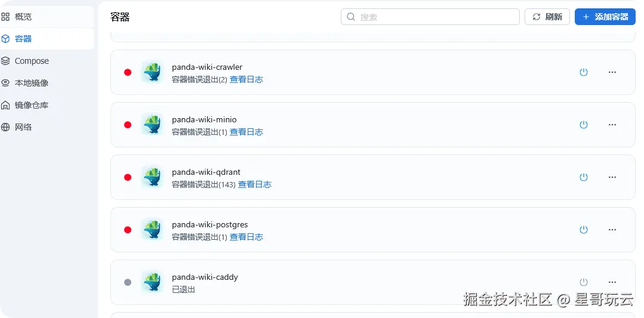This screenshot has width=644, height=318.
Task: Open more options for panda-wiki-minio
Action: tap(612, 125)
